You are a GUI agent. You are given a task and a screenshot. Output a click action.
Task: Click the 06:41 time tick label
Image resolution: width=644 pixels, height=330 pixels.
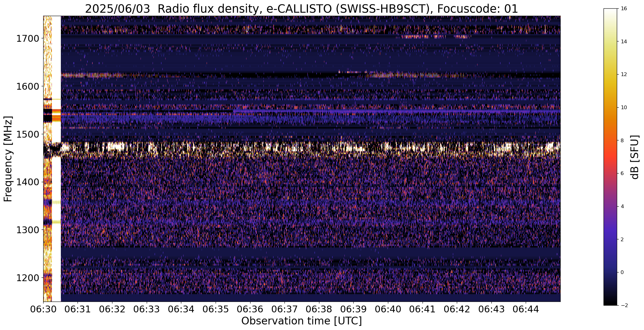423,309
